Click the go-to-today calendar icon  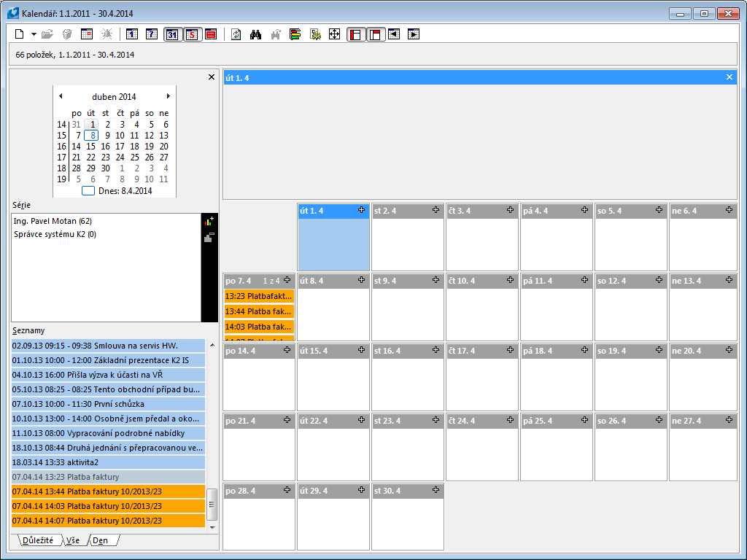coord(87,34)
